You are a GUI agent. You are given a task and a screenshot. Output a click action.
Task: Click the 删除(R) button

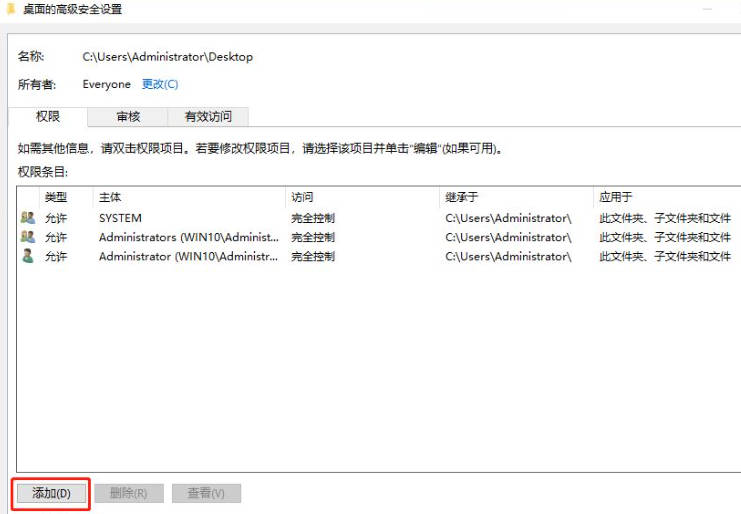pos(129,493)
